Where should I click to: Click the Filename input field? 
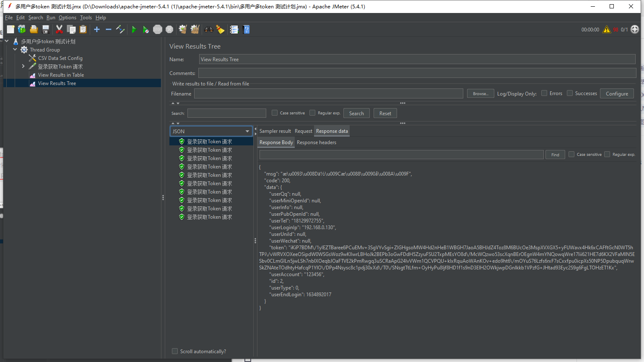coord(328,93)
